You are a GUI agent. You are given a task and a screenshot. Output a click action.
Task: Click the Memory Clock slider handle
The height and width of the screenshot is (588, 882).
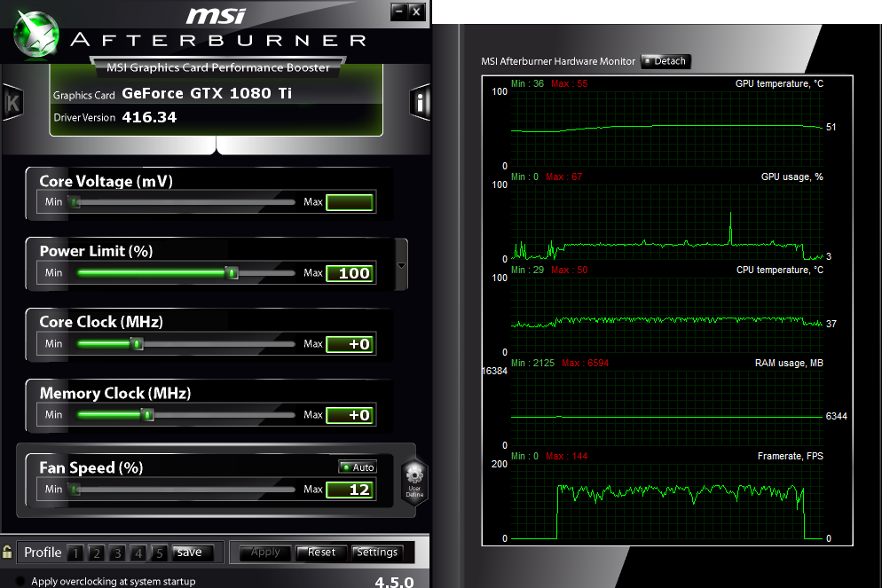click(x=147, y=415)
